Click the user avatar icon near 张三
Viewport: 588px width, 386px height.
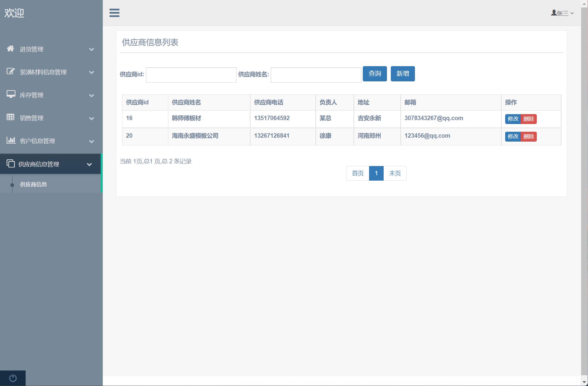click(553, 13)
